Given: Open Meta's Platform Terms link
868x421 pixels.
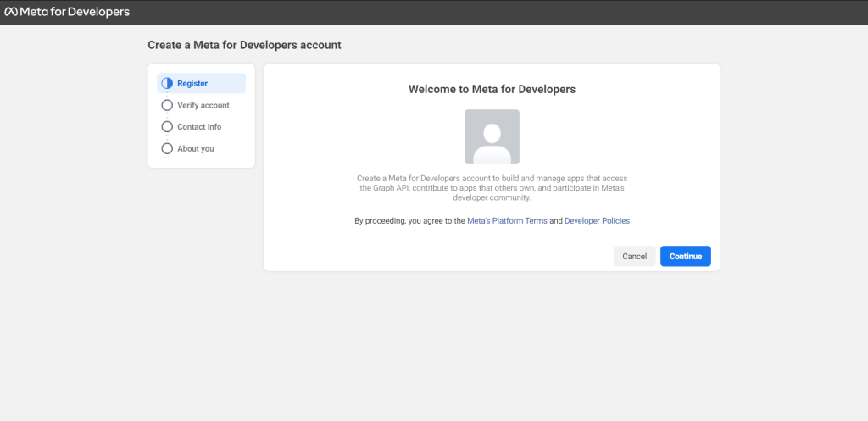Looking at the screenshot, I should coord(507,221).
